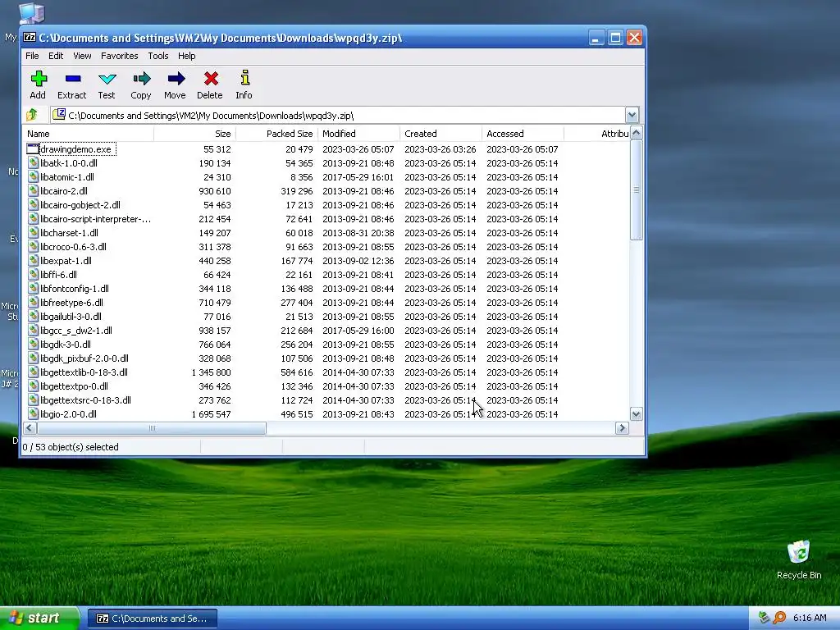Click the size value 1 695 547
Screen dimensions: 840x630
[211, 414]
